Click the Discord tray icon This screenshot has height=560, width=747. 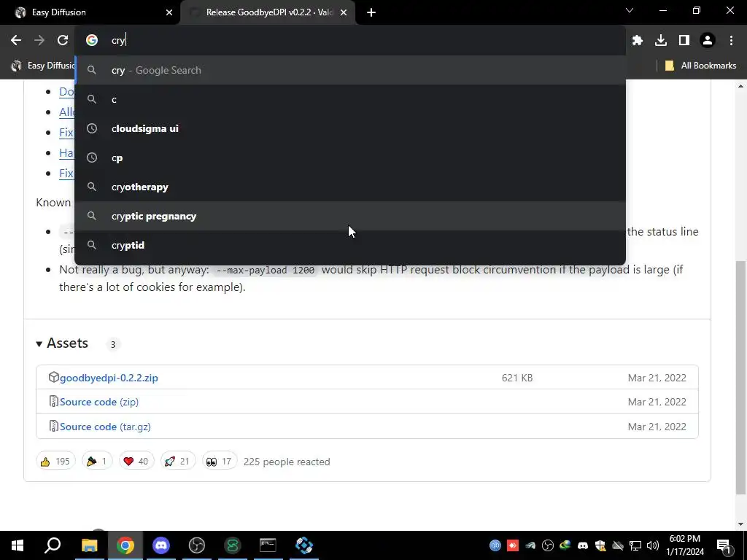pyautogui.click(x=583, y=545)
